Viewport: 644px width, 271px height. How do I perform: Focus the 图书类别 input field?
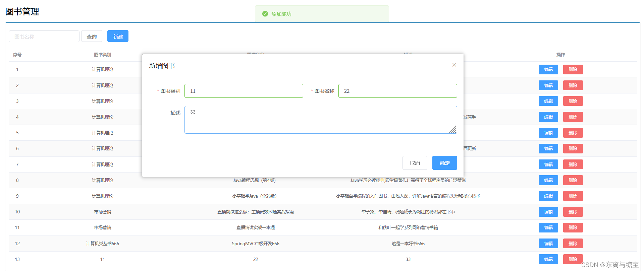[244, 91]
